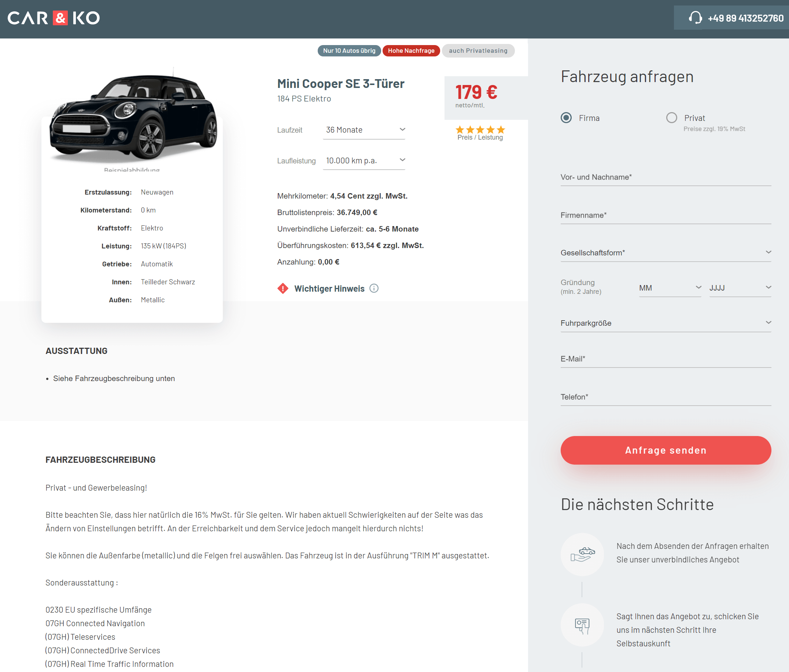Click the Unverbindliche Lieferzeit line

[348, 229]
